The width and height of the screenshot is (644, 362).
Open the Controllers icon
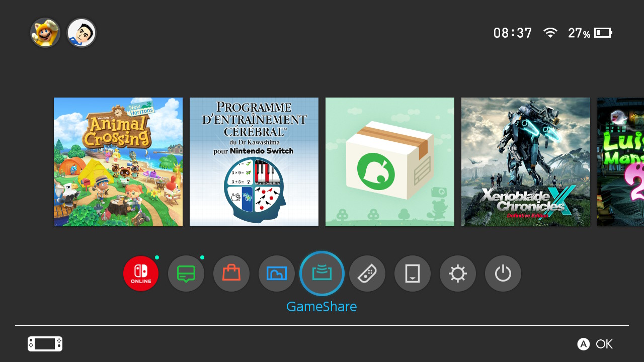(367, 274)
